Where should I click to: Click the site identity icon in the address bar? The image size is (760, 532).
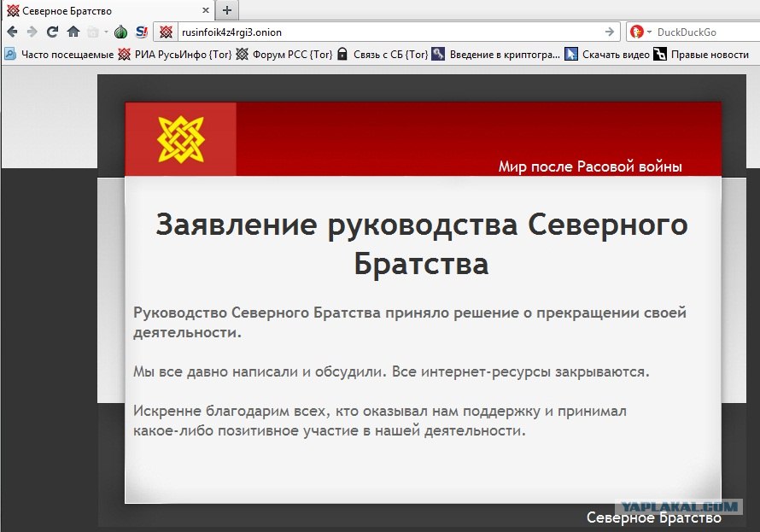167,32
